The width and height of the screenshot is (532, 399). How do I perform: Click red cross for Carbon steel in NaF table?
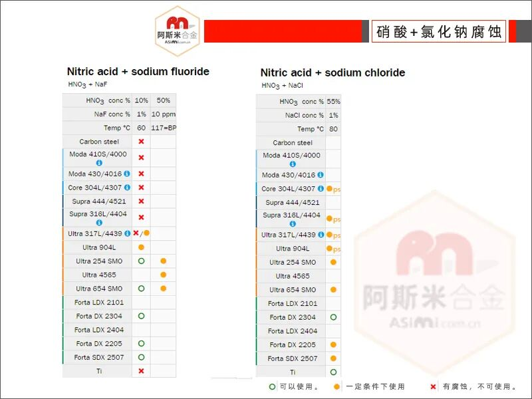(142, 142)
